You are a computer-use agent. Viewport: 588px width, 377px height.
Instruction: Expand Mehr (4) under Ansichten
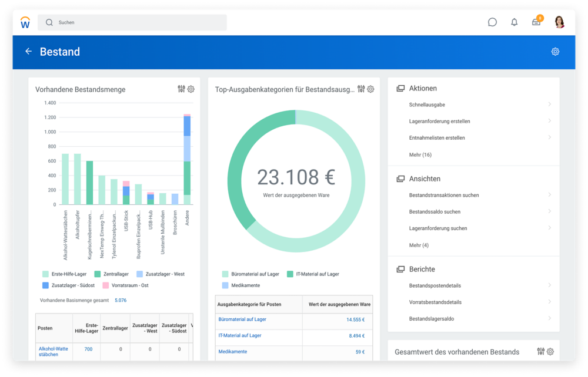[419, 245]
